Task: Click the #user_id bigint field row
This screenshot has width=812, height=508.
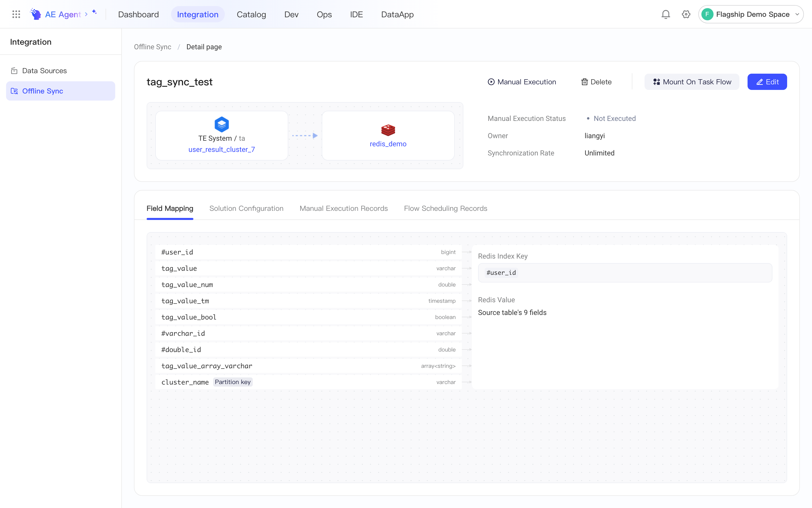Action: 308,252
